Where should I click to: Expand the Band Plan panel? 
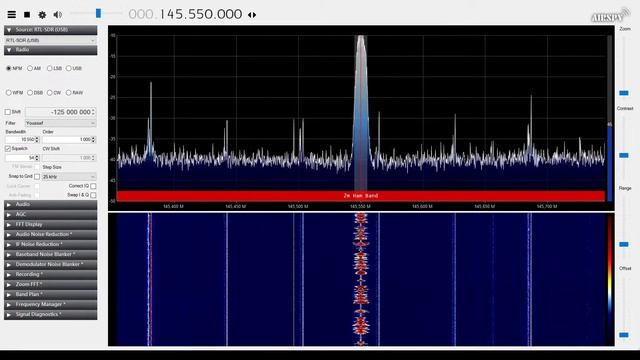click(x=51, y=294)
